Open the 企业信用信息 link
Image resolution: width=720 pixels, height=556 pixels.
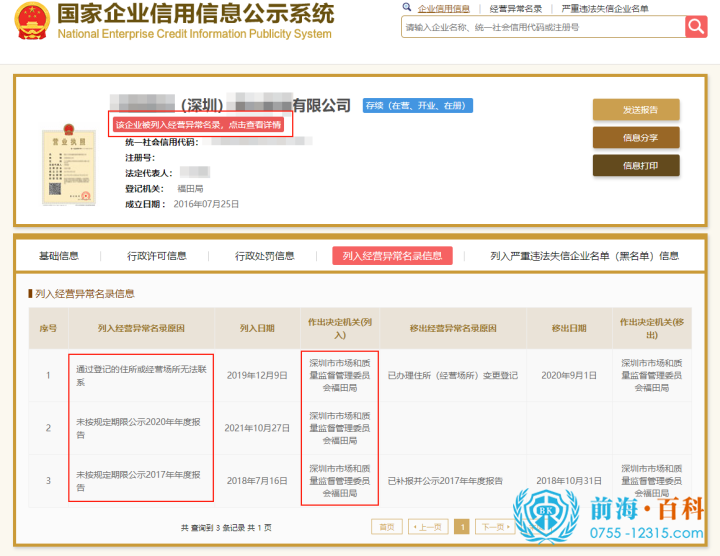pos(444,9)
